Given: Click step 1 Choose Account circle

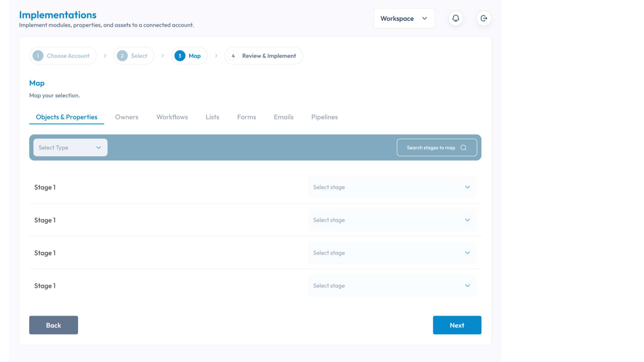Looking at the screenshot, I should [38, 56].
